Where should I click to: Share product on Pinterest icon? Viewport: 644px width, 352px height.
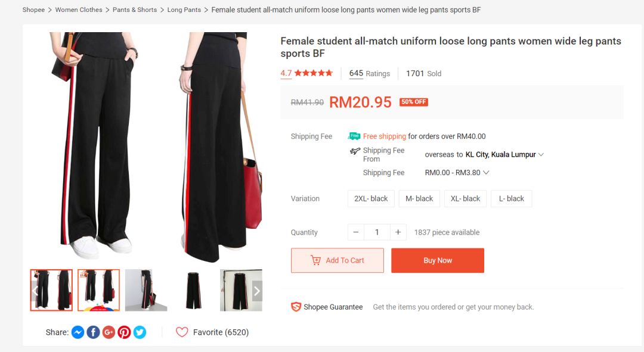pos(124,332)
